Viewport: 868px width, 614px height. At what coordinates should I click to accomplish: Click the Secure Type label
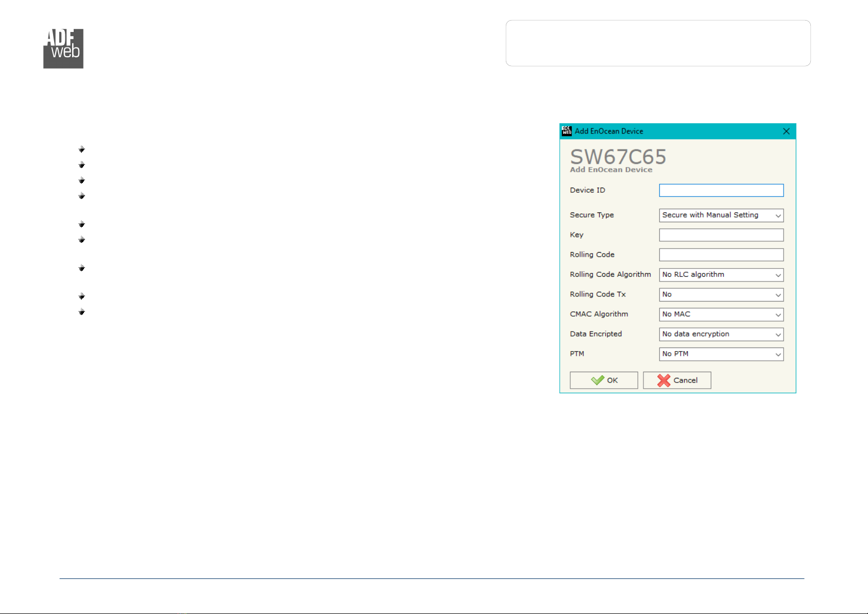(x=592, y=215)
